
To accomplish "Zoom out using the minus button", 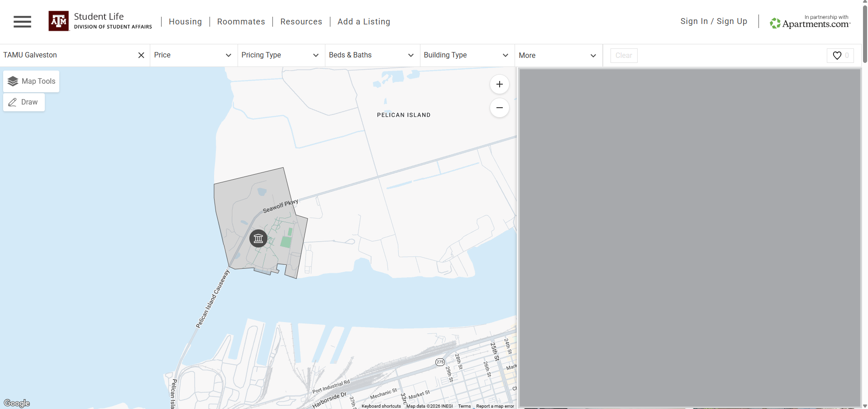I will pos(499,108).
